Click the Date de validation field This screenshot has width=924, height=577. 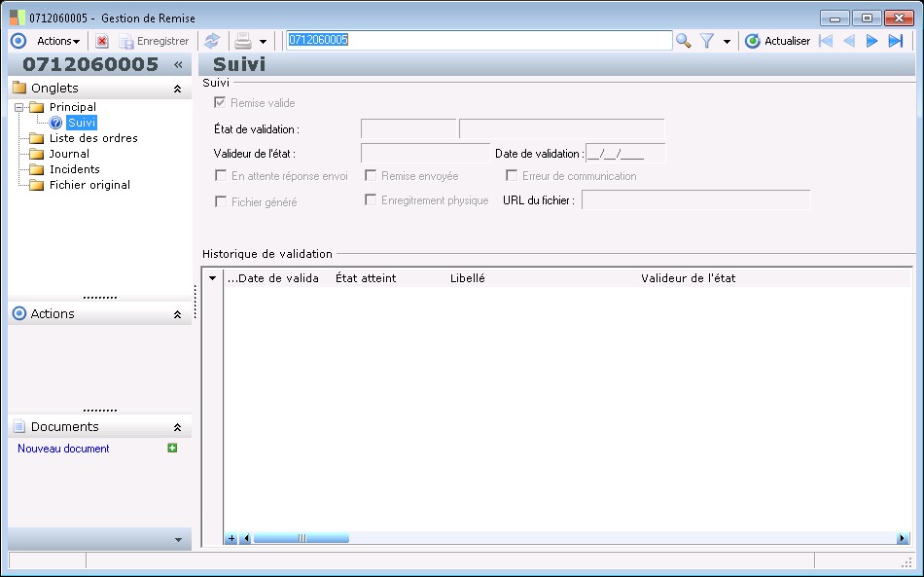tap(625, 153)
